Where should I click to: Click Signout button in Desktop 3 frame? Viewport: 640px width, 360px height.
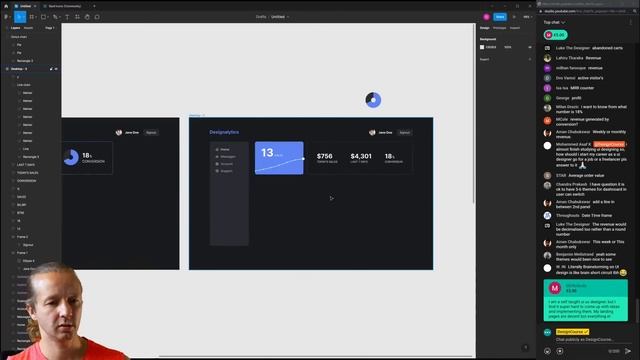404,133
